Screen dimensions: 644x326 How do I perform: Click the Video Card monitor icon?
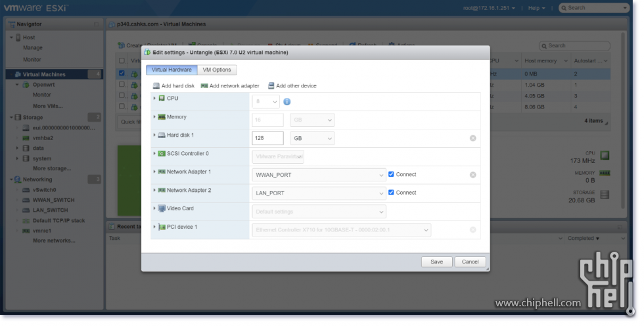(162, 208)
